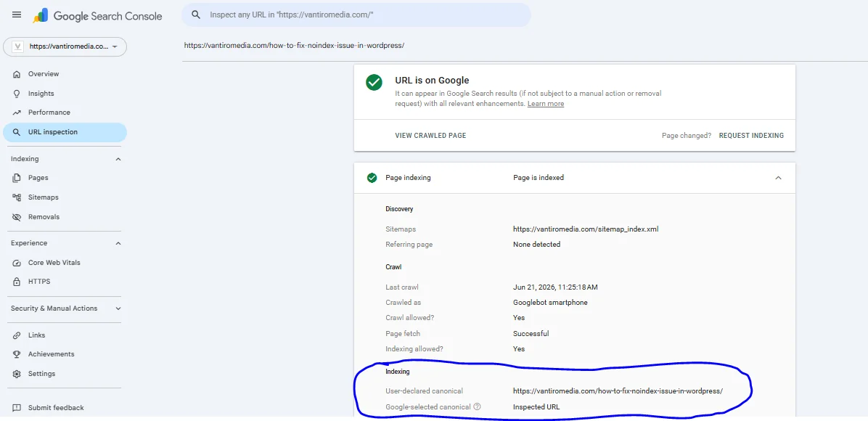Click the Insights lightbulb icon

[17, 94]
